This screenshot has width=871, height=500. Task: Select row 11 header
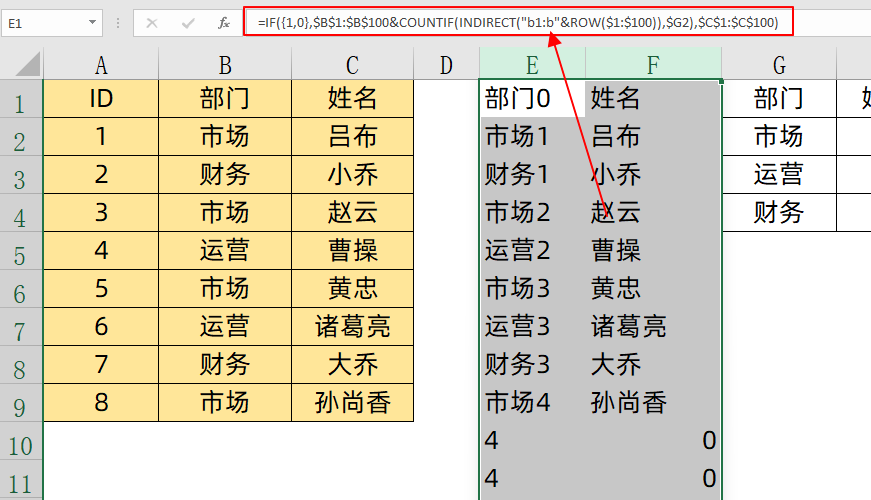click(x=21, y=479)
